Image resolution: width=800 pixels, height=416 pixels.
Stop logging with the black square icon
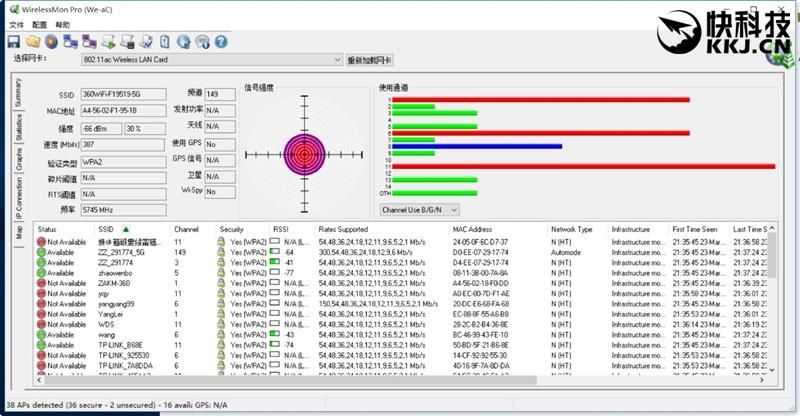pyautogui.click(x=128, y=42)
